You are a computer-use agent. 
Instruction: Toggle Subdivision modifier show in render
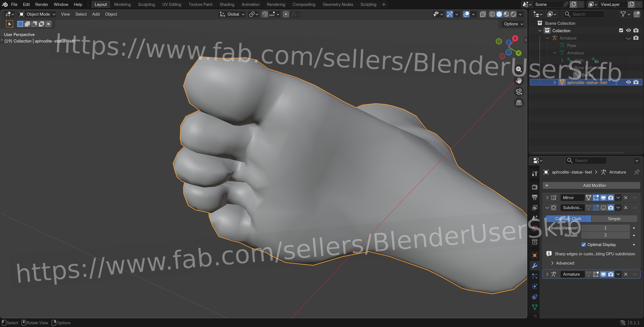(611, 208)
